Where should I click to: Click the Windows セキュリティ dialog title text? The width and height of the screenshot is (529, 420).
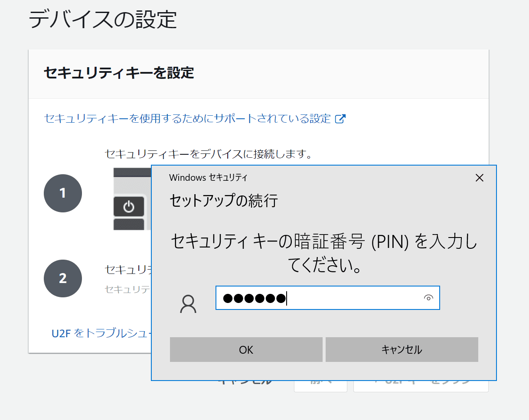point(208,177)
